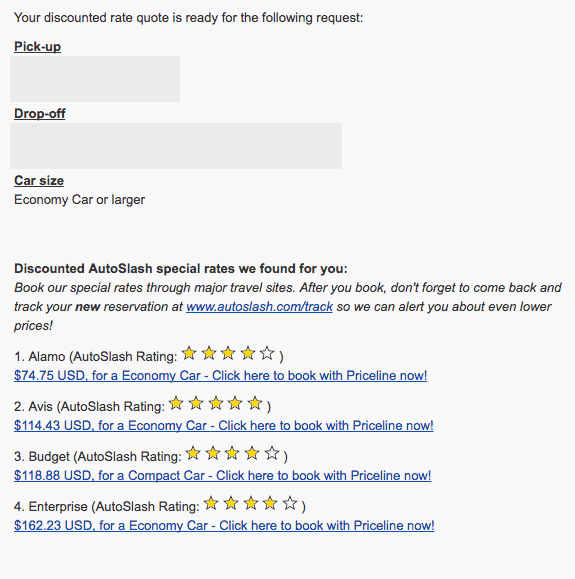Click the fifth gold star in Avis's rating
The width and height of the screenshot is (575, 579).
coord(255,403)
